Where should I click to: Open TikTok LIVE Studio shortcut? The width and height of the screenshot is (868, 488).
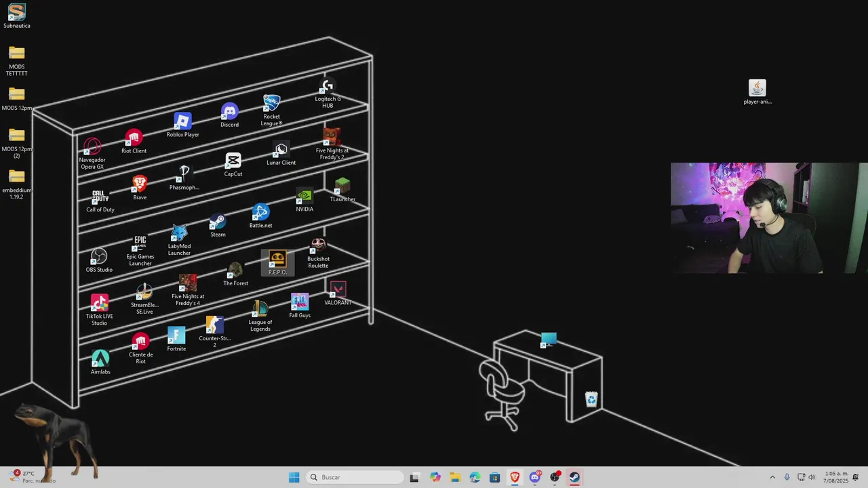point(100,310)
